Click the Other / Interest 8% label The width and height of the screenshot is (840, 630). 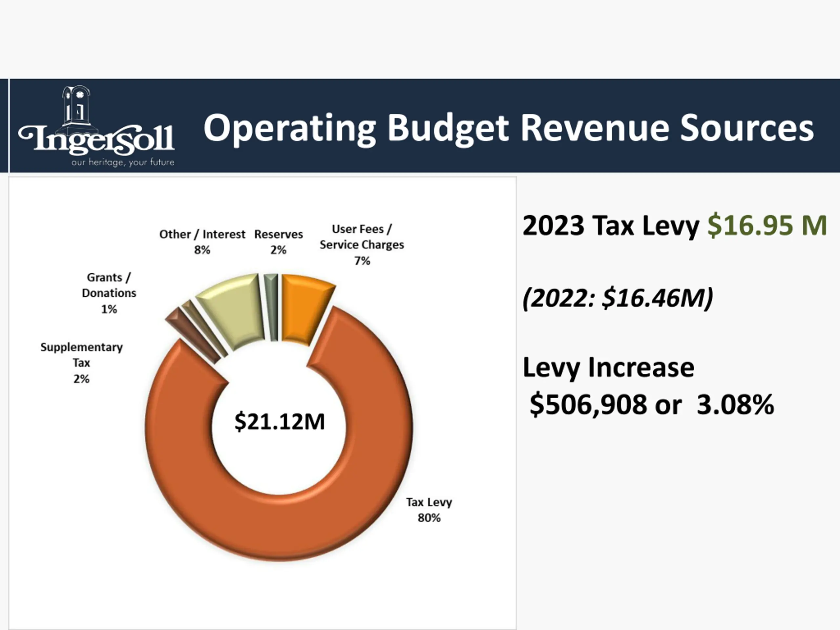[202, 241]
